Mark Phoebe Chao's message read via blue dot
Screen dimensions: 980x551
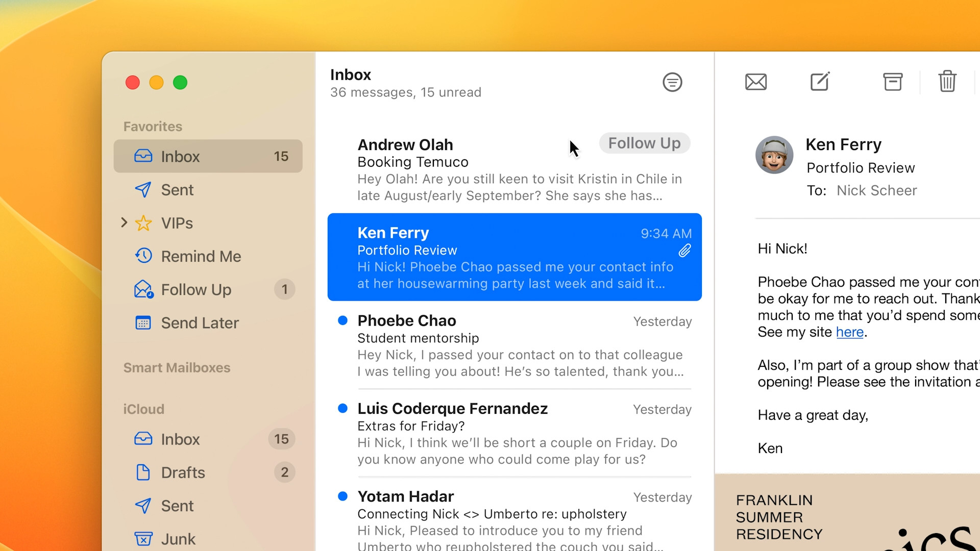point(342,320)
